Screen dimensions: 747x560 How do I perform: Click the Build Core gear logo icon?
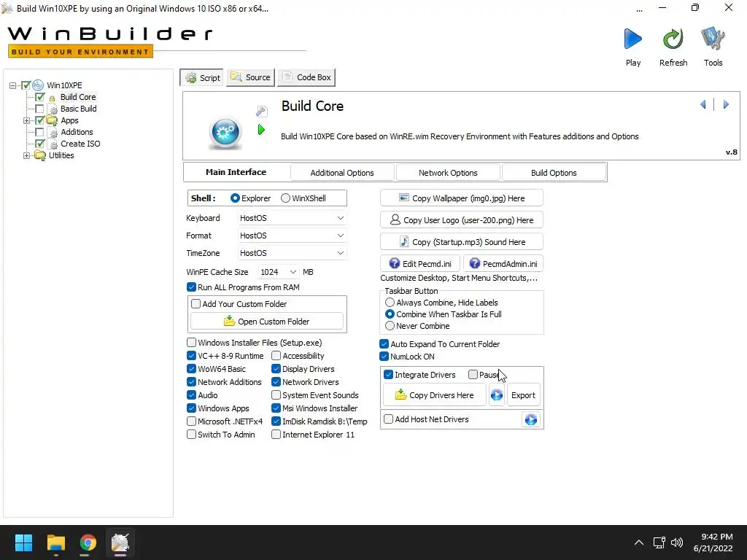225,133
